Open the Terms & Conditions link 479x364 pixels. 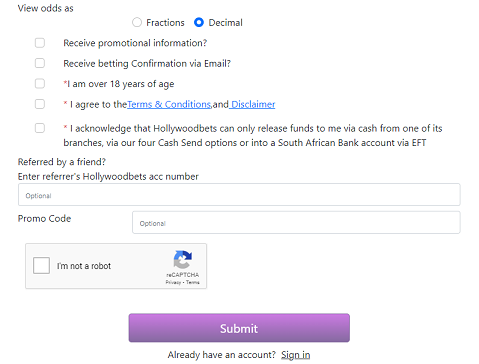pyautogui.click(x=169, y=104)
